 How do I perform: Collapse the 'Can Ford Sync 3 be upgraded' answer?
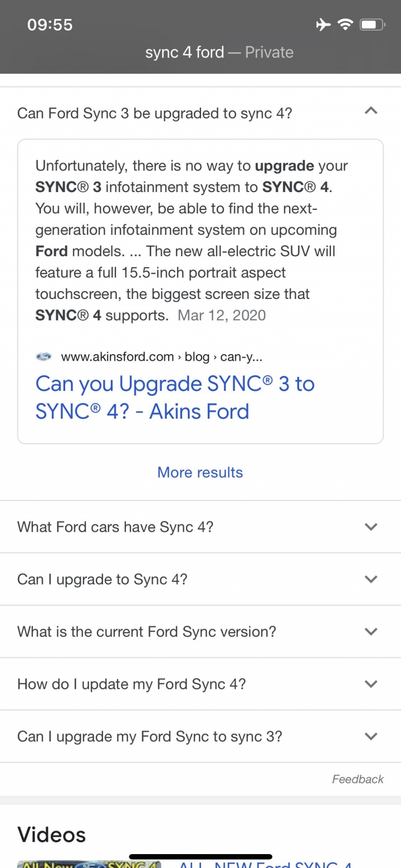tap(371, 111)
